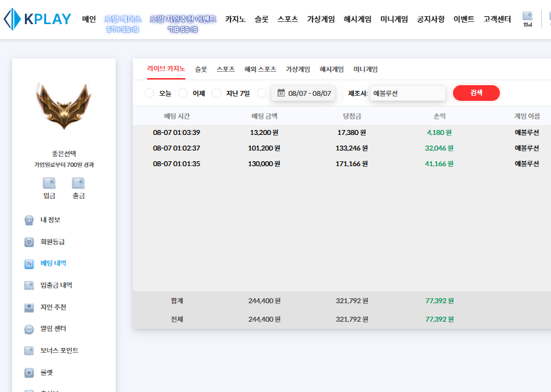The height and width of the screenshot is (392, 551).
Task: Open the deposit wallet icon in header
Action: click(528, 16)
